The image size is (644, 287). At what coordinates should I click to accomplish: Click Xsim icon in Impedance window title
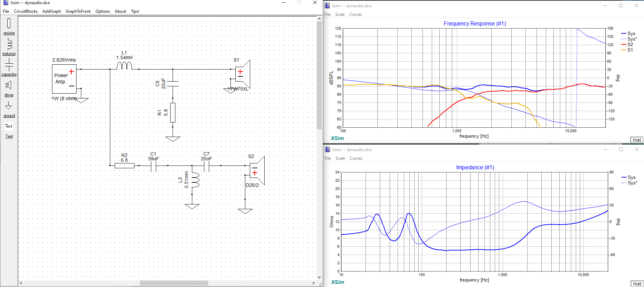327,149
